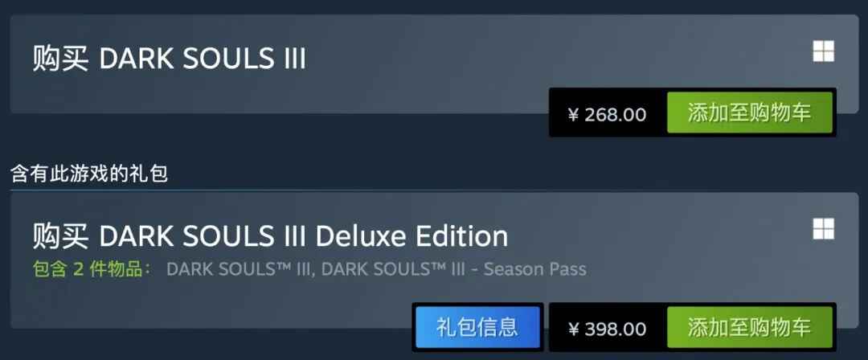868x360 pixels.
Task: Click the ¥ 398.00 price label
Action: coord(608,329)
